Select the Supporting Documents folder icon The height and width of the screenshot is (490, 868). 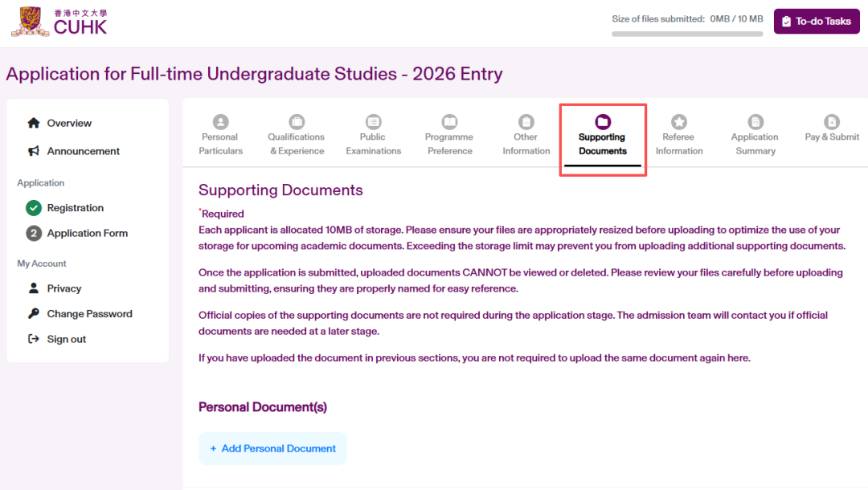point(602,122)
